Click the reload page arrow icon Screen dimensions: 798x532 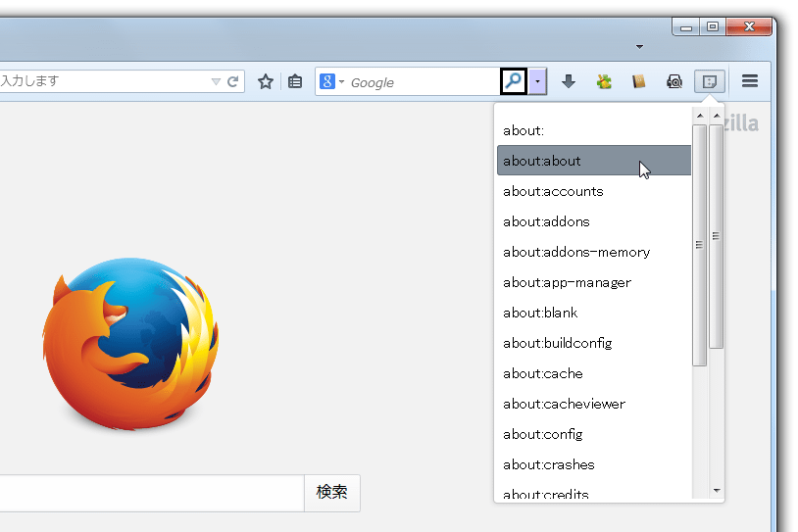tap(233, 81)
